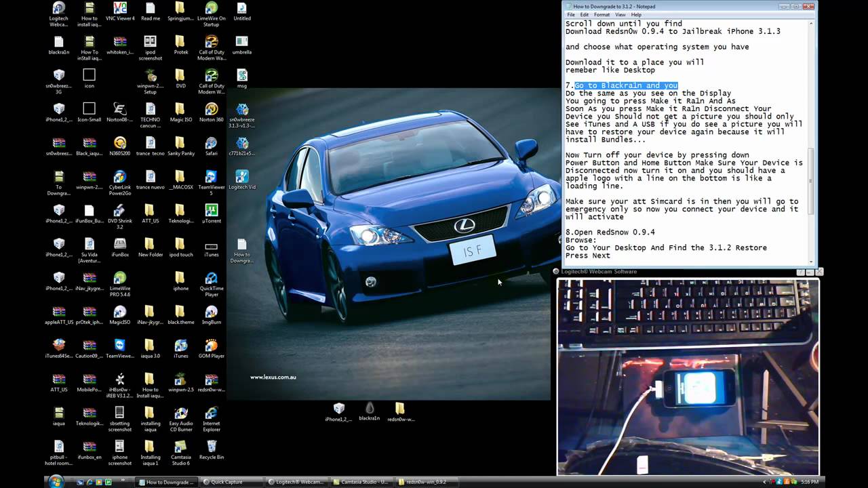Open the Format menu in Notepad

[601, 14]
